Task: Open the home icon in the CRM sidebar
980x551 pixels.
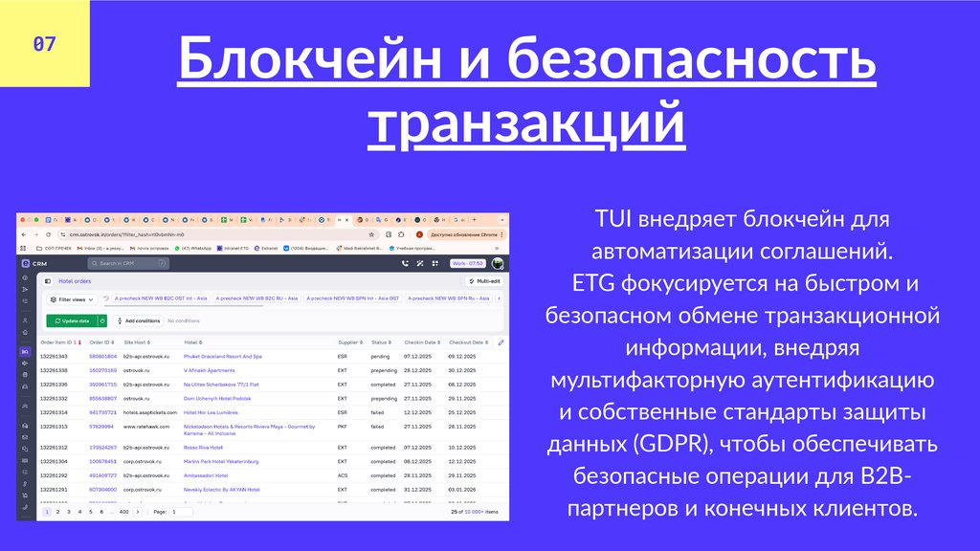Action: point(25,332)
